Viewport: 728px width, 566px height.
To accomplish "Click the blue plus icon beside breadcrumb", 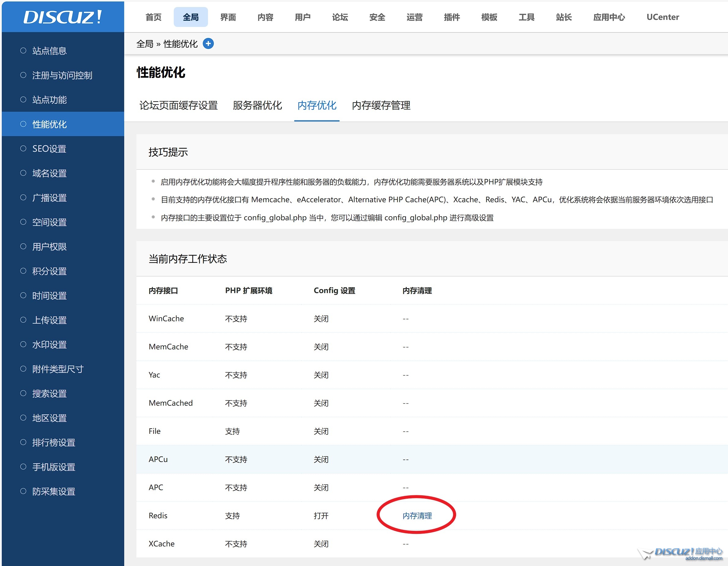I will [208, 44].
